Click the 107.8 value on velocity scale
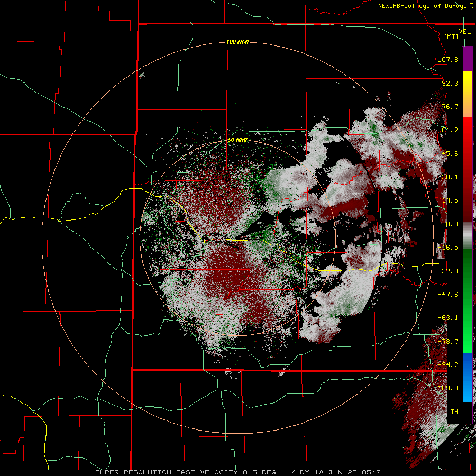This screenshot has width=476, height=476. [x=448, y=59]
